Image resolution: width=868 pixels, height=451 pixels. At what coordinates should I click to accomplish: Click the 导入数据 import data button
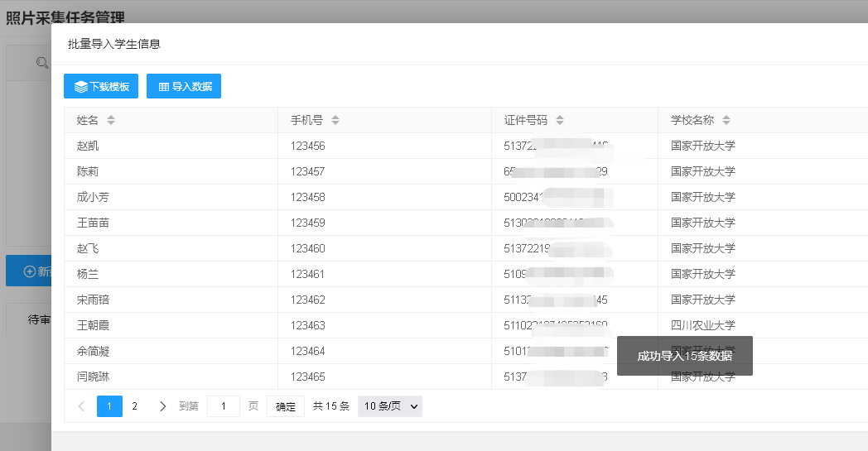click(184, 86)
